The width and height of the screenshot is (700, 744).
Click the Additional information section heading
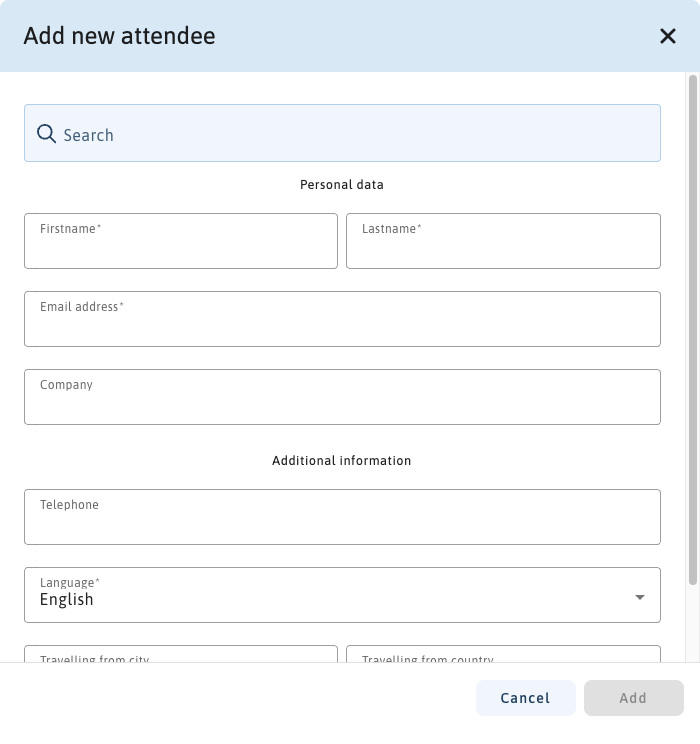pos(342,461)
